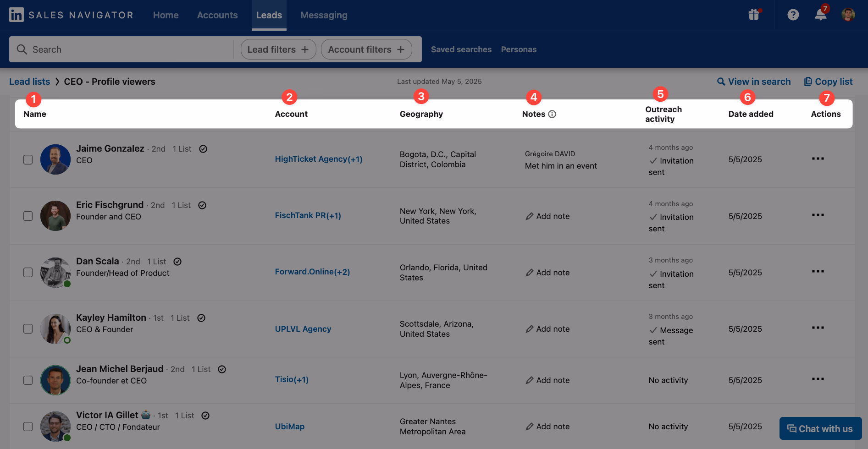The width and height of the screenshot is (868, 449).
Task: Click Jaime Gonzalez profile photo
Action: point(55,159)
